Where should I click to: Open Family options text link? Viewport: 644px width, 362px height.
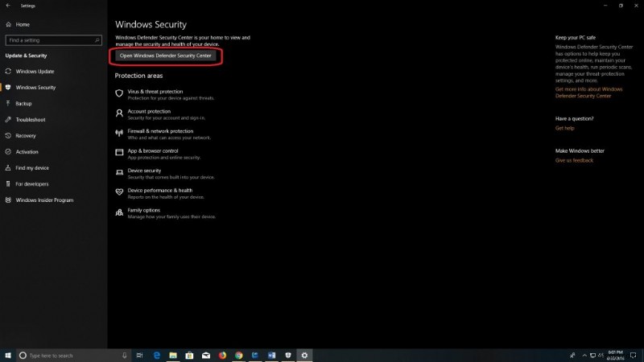tap(144, 210)
